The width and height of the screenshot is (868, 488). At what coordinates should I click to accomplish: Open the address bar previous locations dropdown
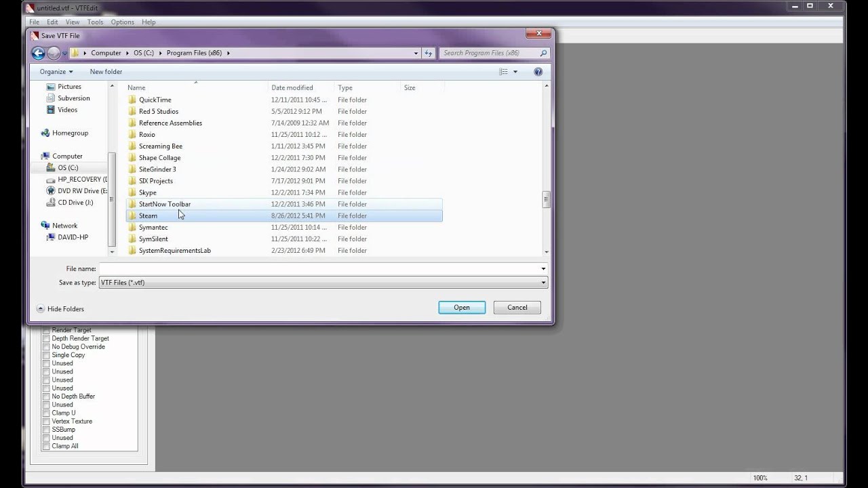[x=416, y=53]
